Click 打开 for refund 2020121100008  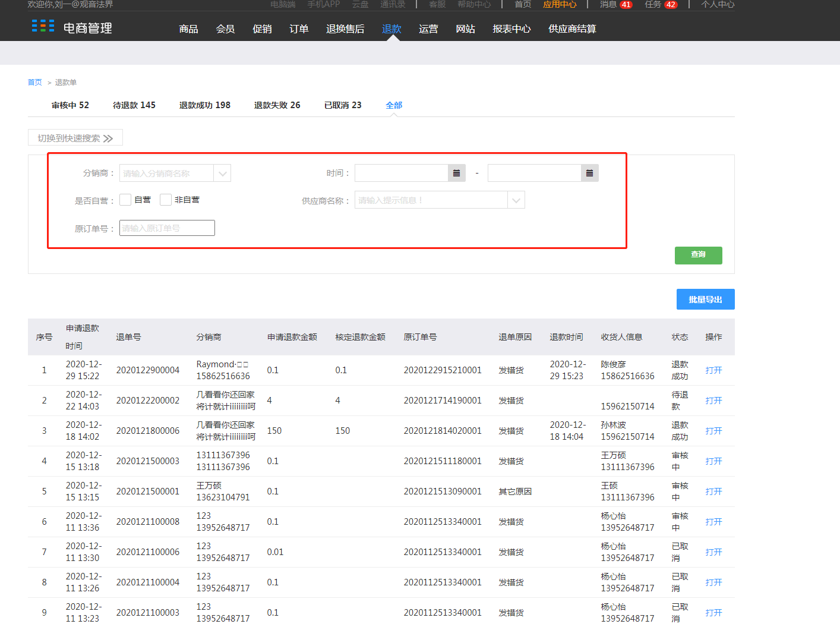point(713,522)
